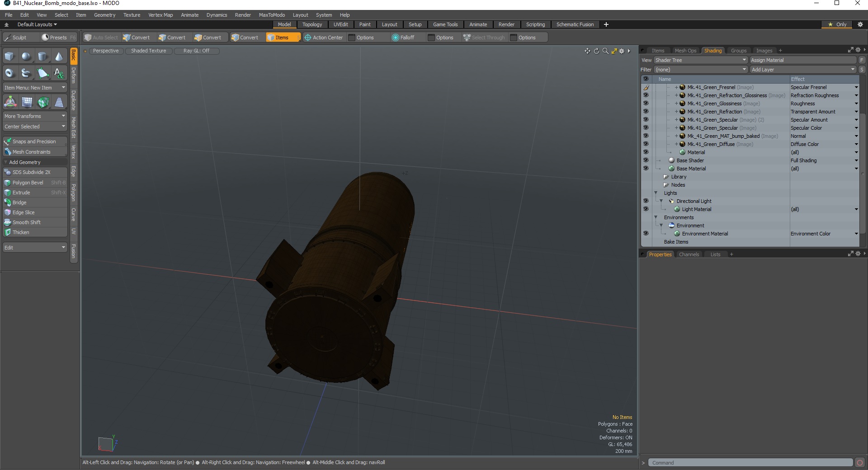
Task: Toggle Ray GL: Off setting
Action: (x=196, y=51)
